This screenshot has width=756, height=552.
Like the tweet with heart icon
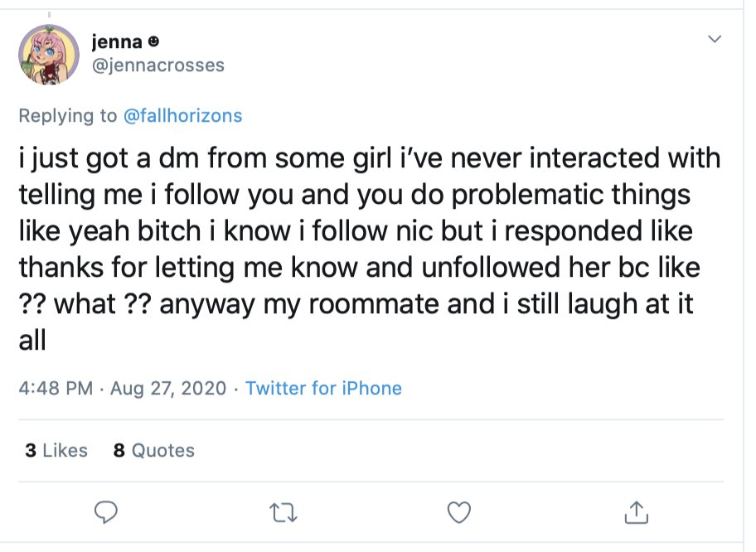[x=458, y=512]
